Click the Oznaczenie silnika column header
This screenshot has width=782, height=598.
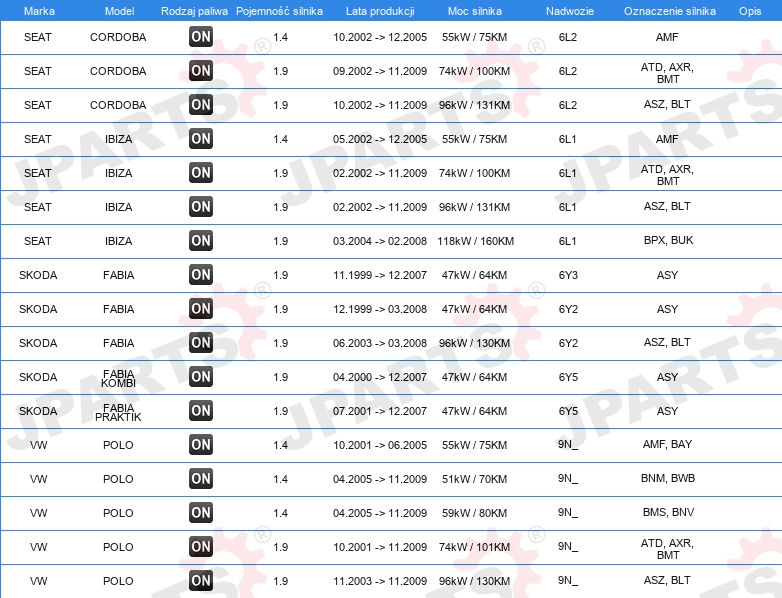669,11
